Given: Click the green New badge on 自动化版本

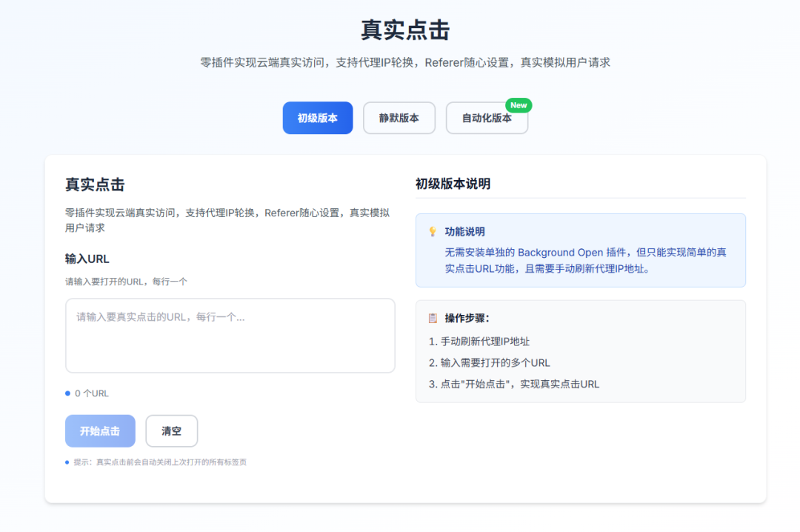Looking at the screenshot, I should (519, 105).
